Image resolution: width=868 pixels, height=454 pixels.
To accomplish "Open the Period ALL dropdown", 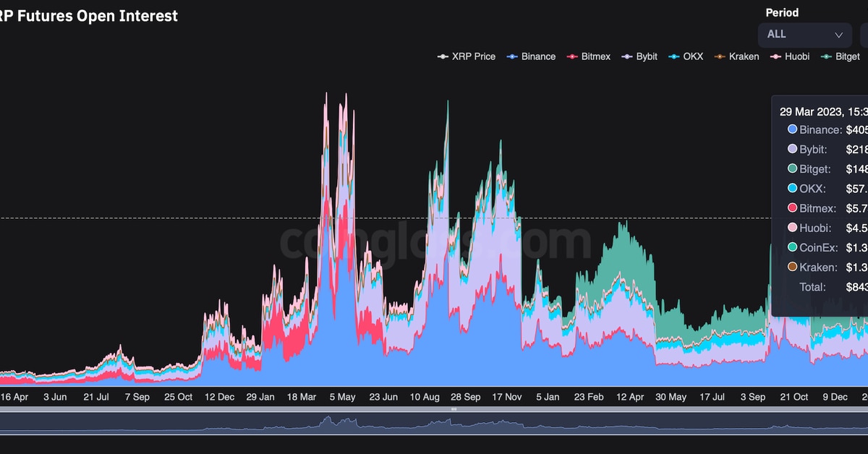I will (x=804, y=34).
